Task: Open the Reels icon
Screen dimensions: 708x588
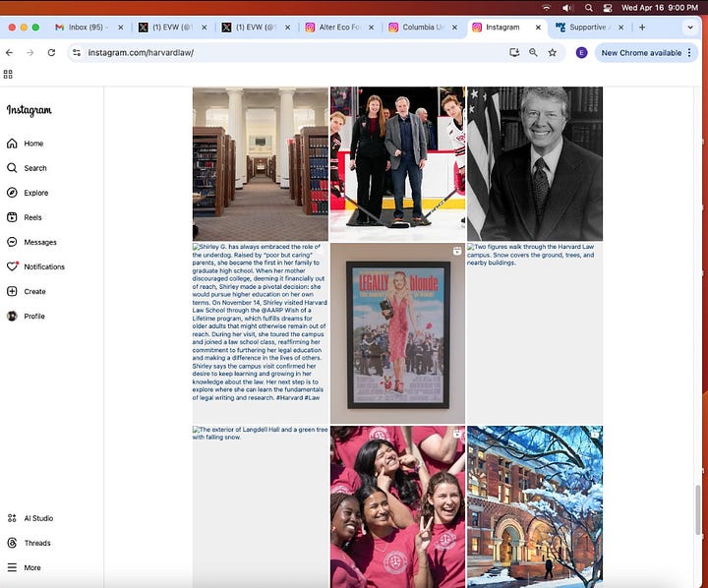Action: 12,217
